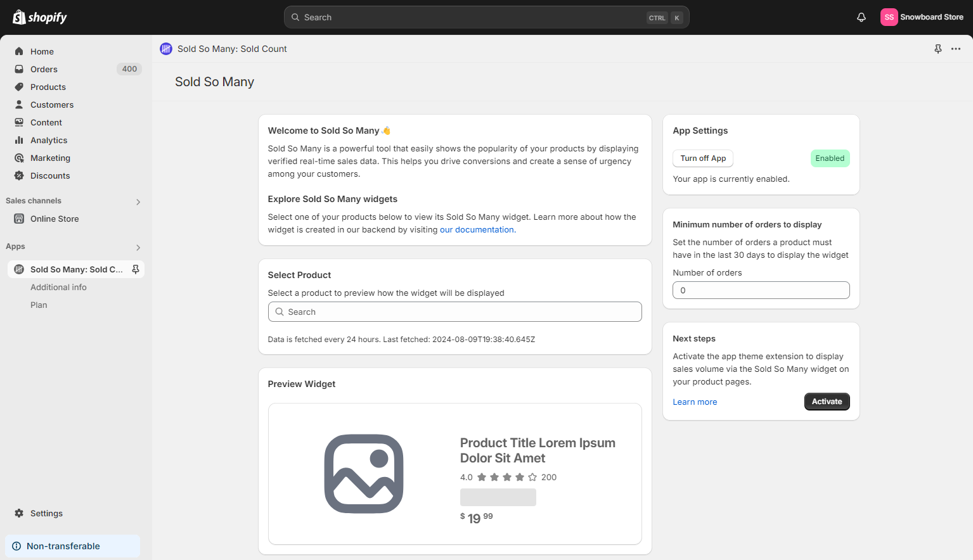Screen dimensions: 973x560
Task: Click the Products tag icon
Action: (19, 87)
